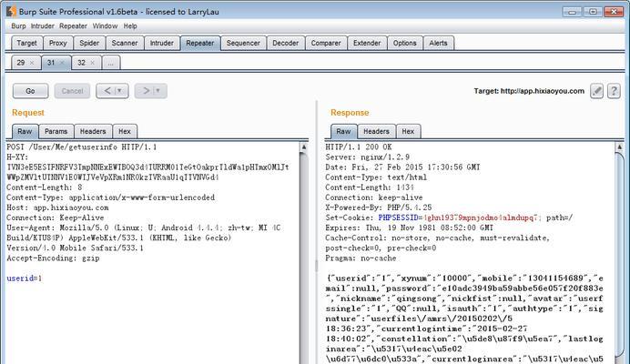Screen dimensions: 630x364
Task: Open the Window menu
Action: click(105, 26)
